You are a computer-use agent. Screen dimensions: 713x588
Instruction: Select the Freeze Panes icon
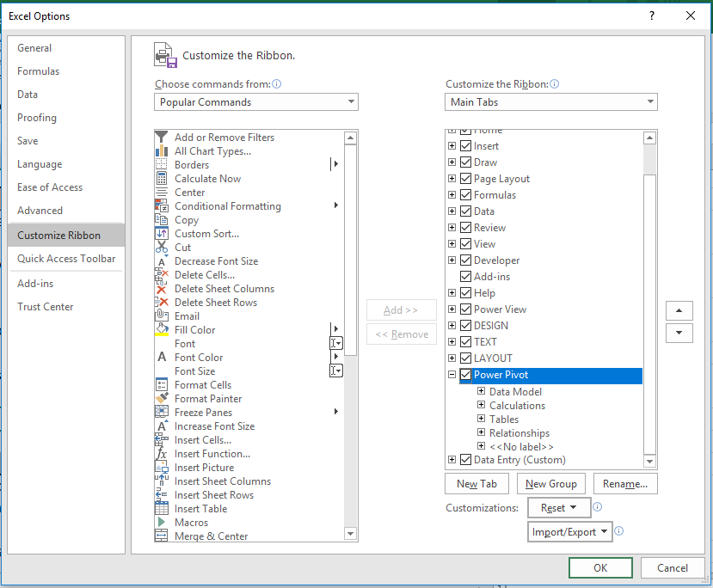(162, 412)
